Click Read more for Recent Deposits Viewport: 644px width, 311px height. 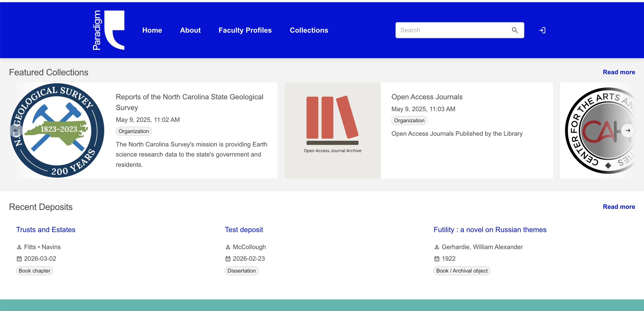pyautogui.click(x=618, y=207)
